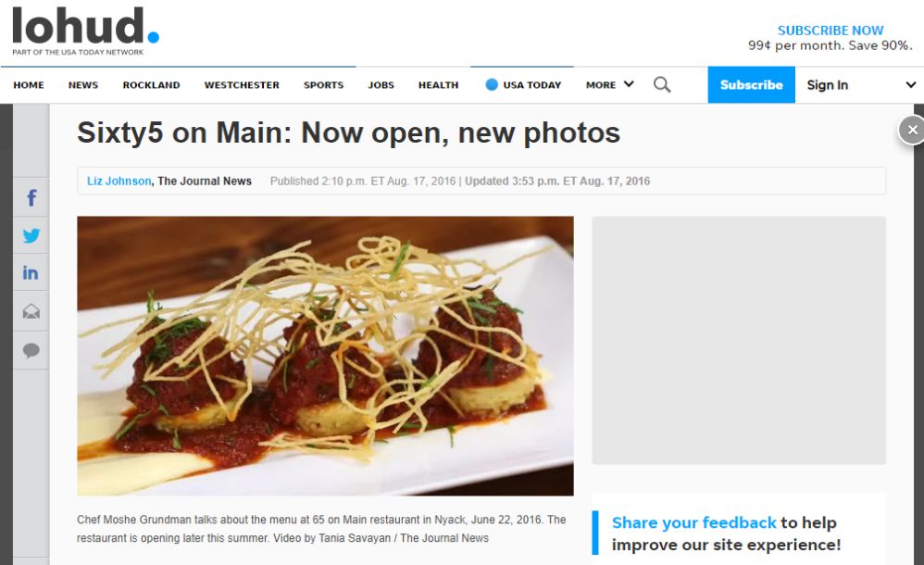
Task: Follow the Share your feedback link
Action: click(693, 522)
